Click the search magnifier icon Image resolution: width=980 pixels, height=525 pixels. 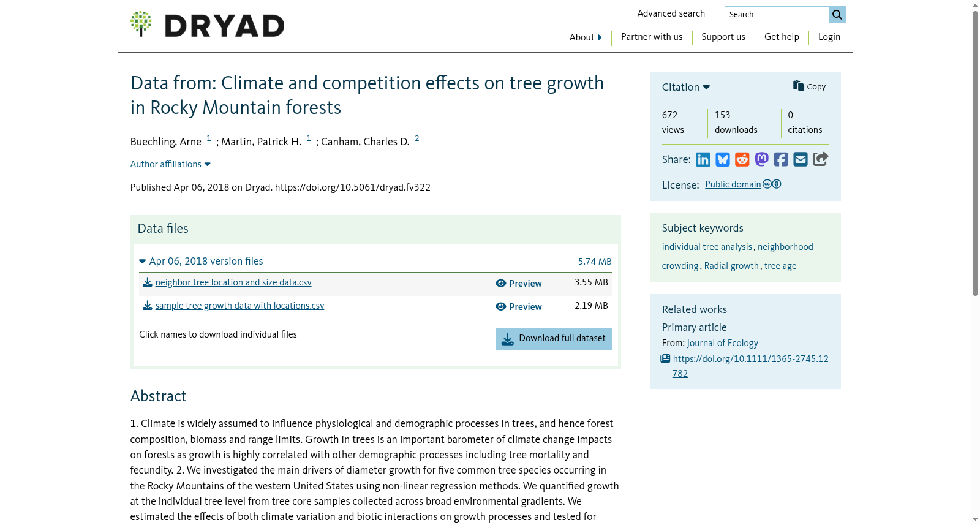click(x=837, y=15)
